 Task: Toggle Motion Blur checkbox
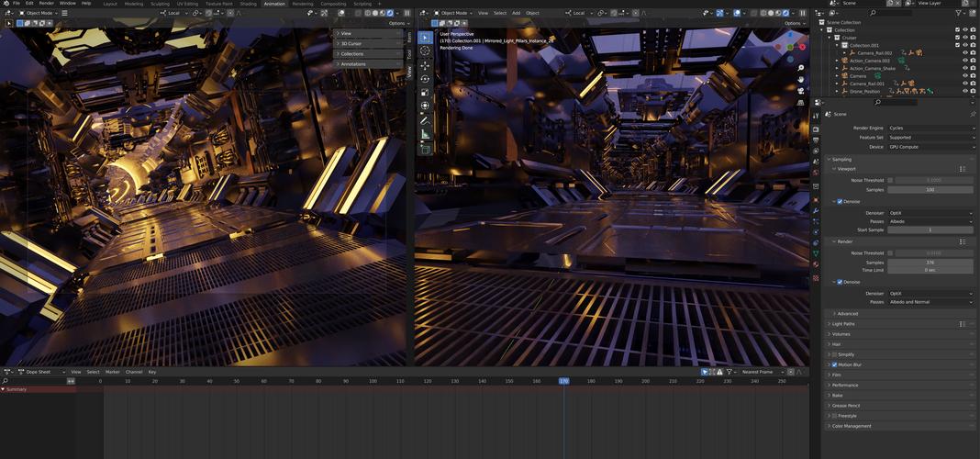834,364
